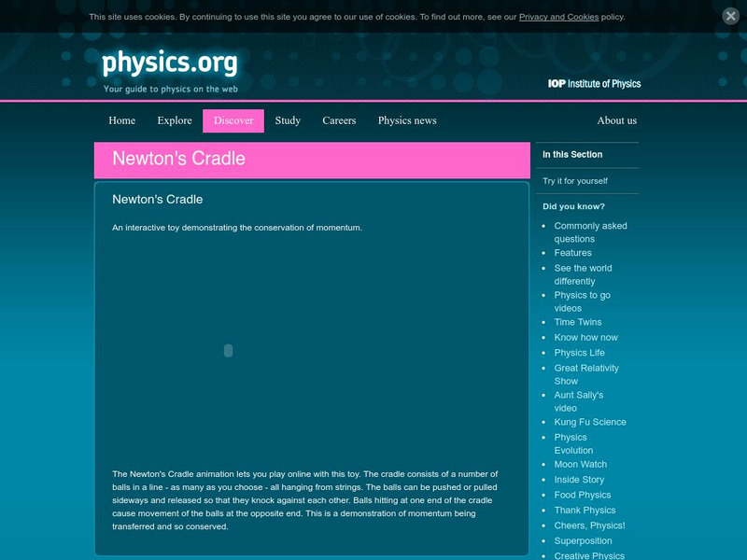Click the In this Section heading
The height and width of the screenshot is (560, 747).
coord(572,155)
